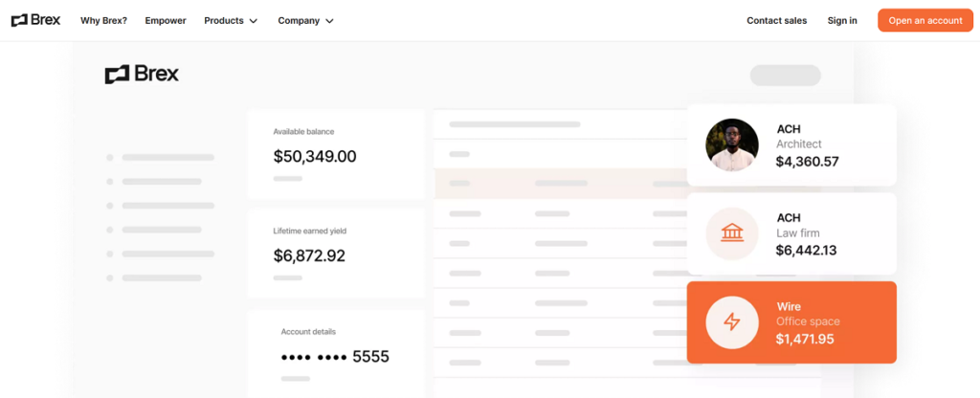The height and width of the screenshot is (398, 980).
Task: Open the Empower menu item
Action: pyautogui.click(x=166, y=20)
